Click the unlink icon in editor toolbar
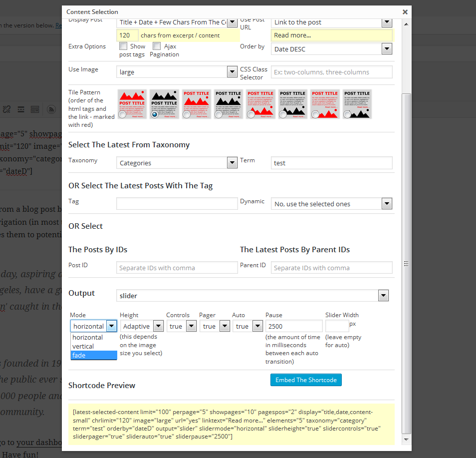 6,109
